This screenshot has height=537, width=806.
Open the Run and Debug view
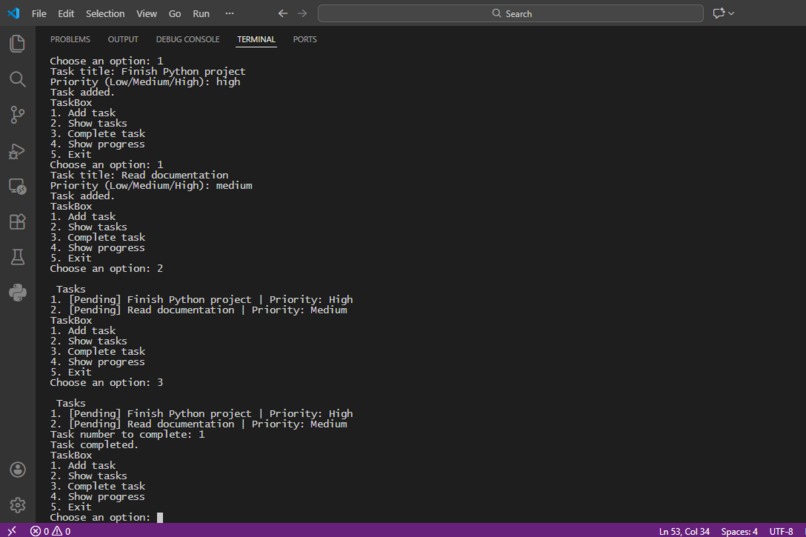(17, 151)
